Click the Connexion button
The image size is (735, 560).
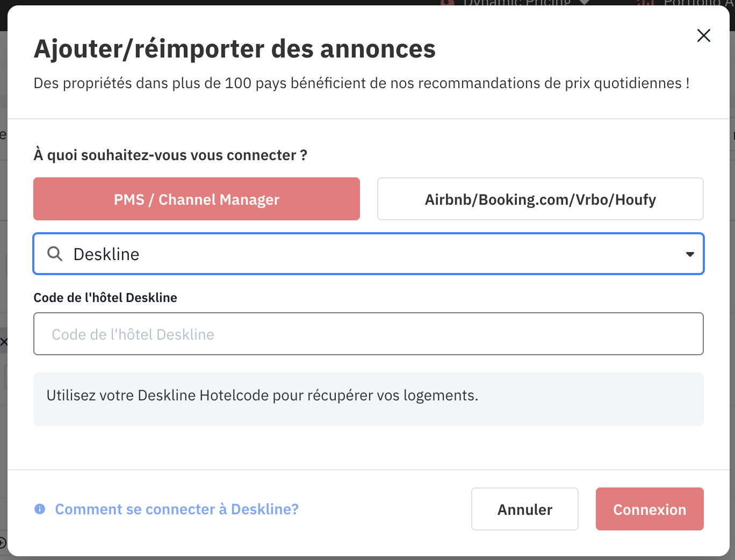point(649,509)
